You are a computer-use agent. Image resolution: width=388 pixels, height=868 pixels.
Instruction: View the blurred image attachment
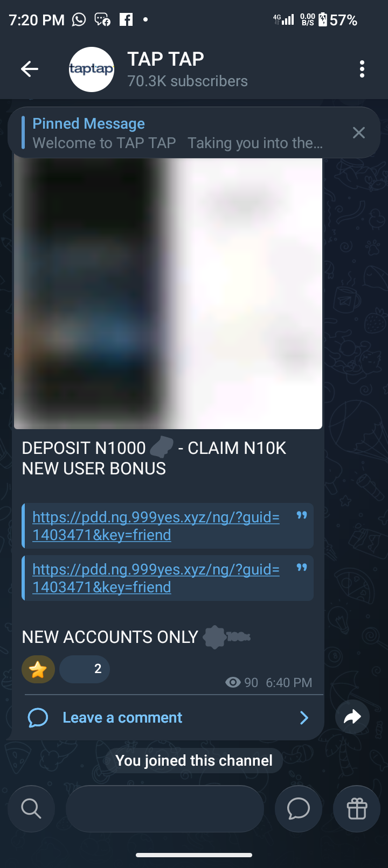click(x=168, y=293)
